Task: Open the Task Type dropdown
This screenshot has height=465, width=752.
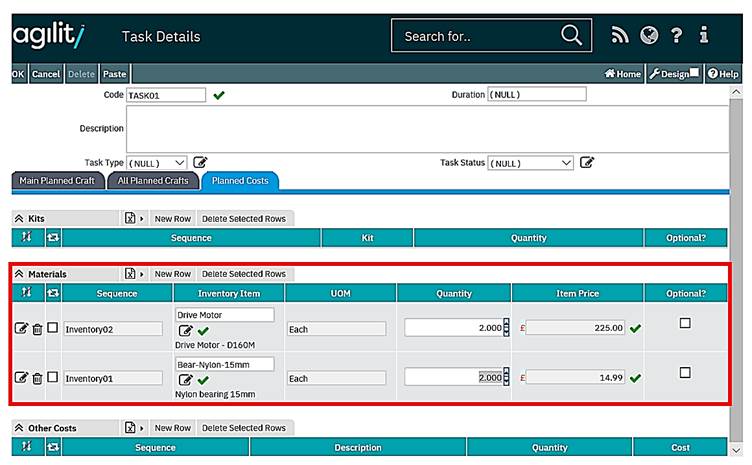Action: (x=157, y=162)
